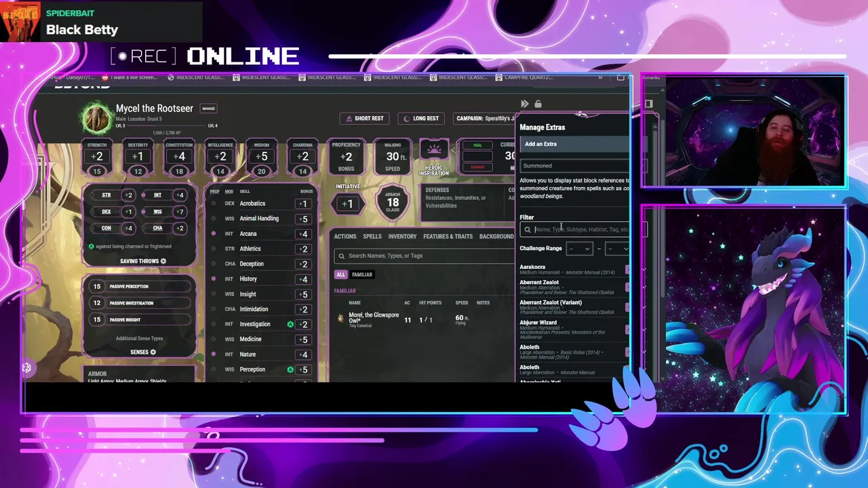This screenshot has width=868, height=488.
Task: Click the Charisma +2 ability box
Action: click(x=302, y=157)
